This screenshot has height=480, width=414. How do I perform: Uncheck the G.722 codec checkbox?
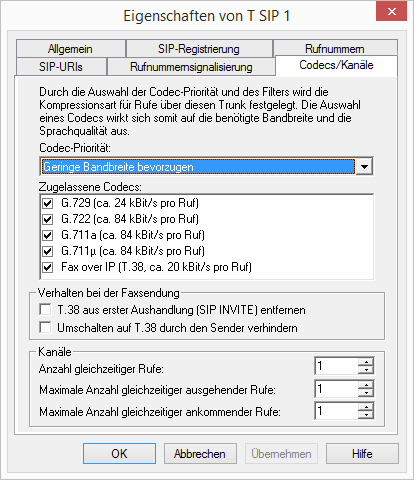(x=47, y=219)
